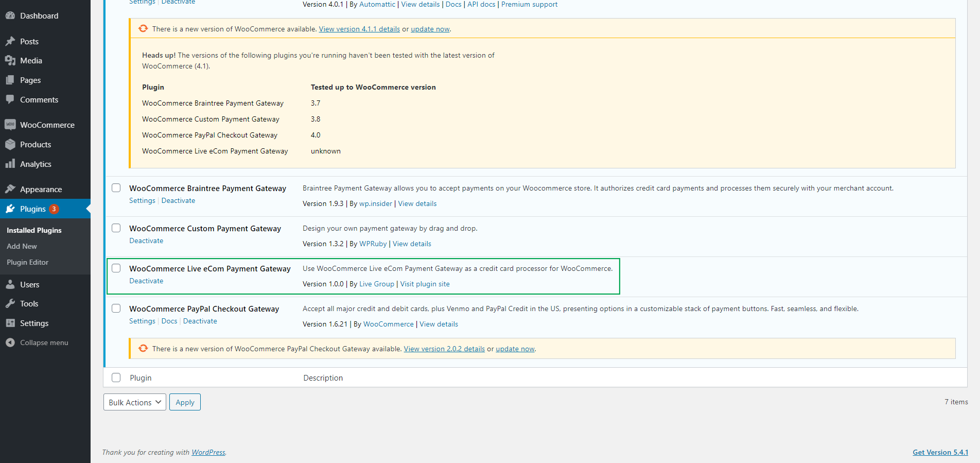Click the Analytics bar chart icon

[10, 164]
